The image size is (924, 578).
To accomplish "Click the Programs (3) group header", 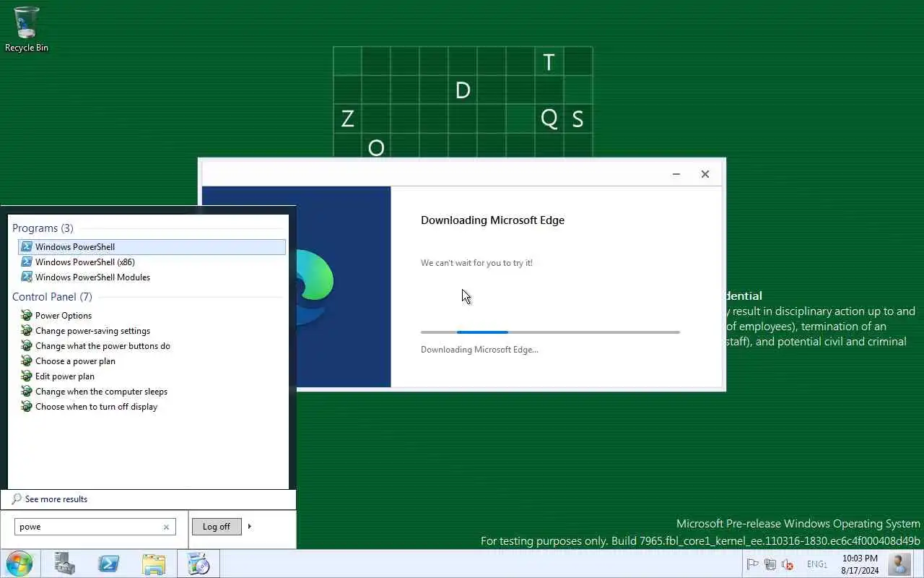I will [x=43, y=228].
